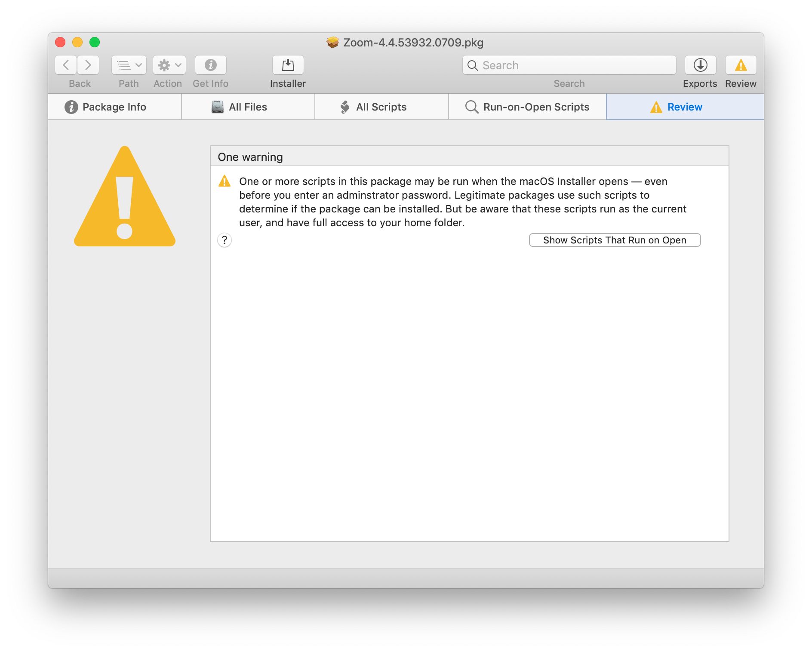This screenshot has width=812, height=652.
Task: Open the Action gear menu
Action: [x=169, y=65]
